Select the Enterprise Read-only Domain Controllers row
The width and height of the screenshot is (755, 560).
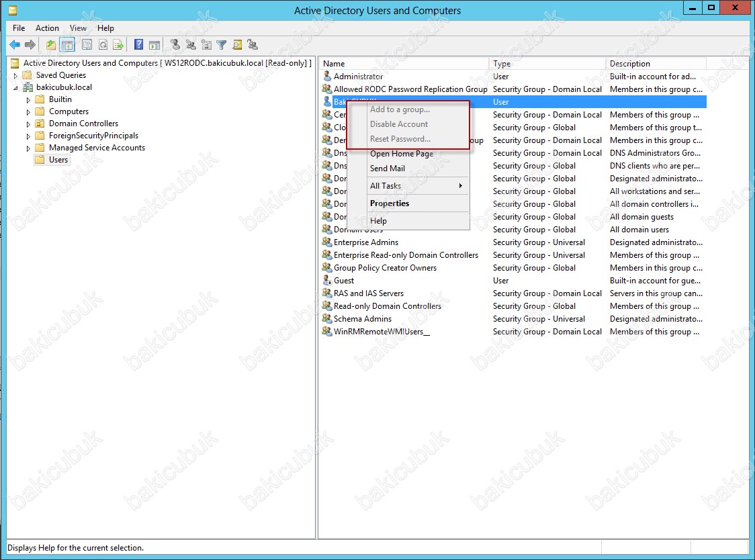pyautogui.click(x=513, y=254)
